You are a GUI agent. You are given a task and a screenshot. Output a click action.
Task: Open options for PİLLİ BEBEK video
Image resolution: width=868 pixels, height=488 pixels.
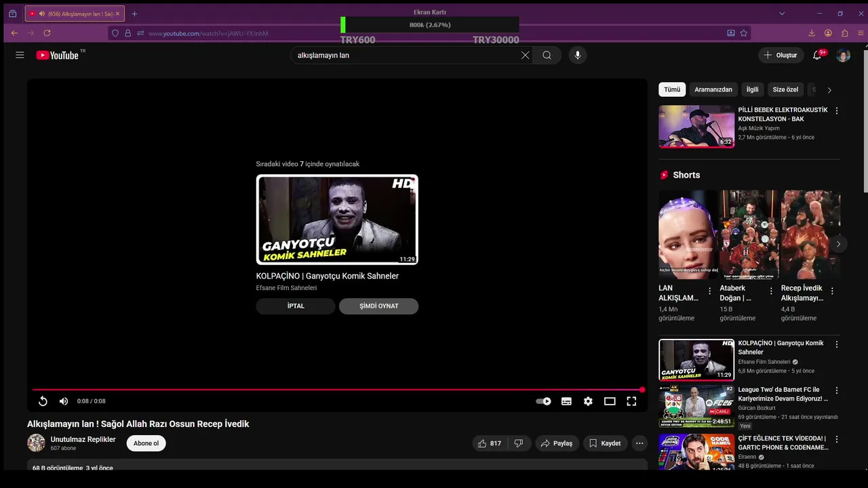836,110
